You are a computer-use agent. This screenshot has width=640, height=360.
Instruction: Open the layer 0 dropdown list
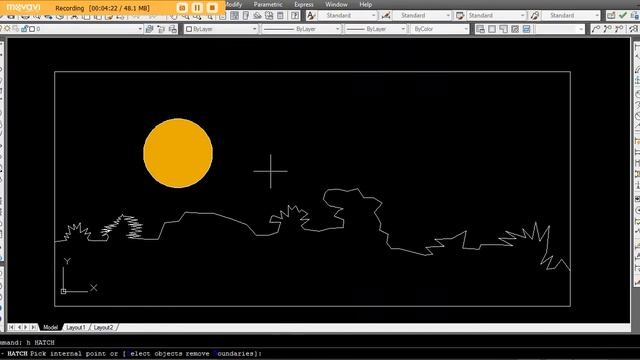140,29
